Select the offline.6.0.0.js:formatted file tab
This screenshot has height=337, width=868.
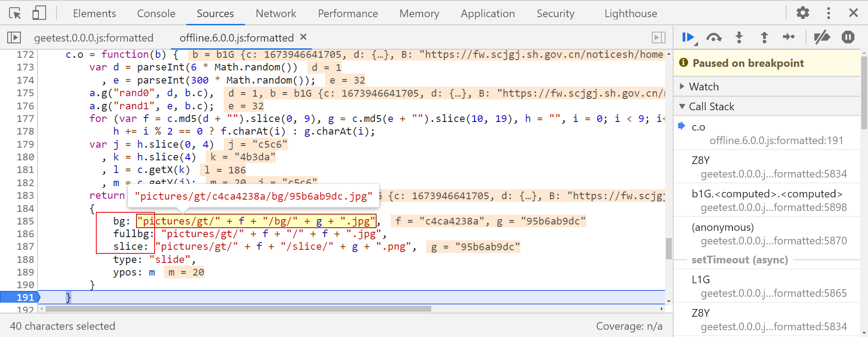[x=236, y=38]
